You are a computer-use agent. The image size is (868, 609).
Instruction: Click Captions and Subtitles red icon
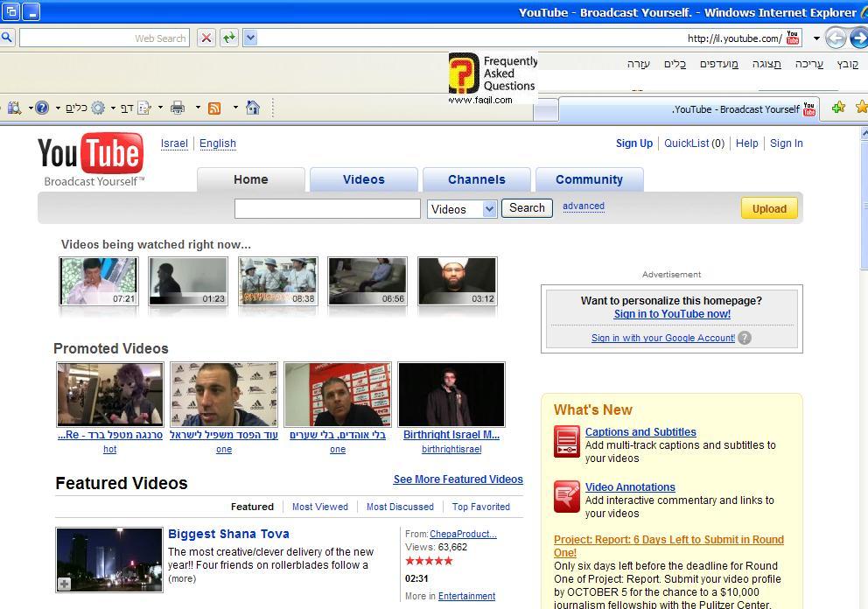coord(566,440)
